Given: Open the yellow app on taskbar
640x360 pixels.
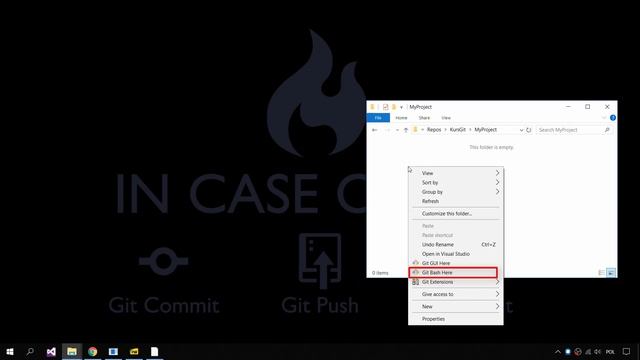Looking at the screenshot, I should [134, 351].
